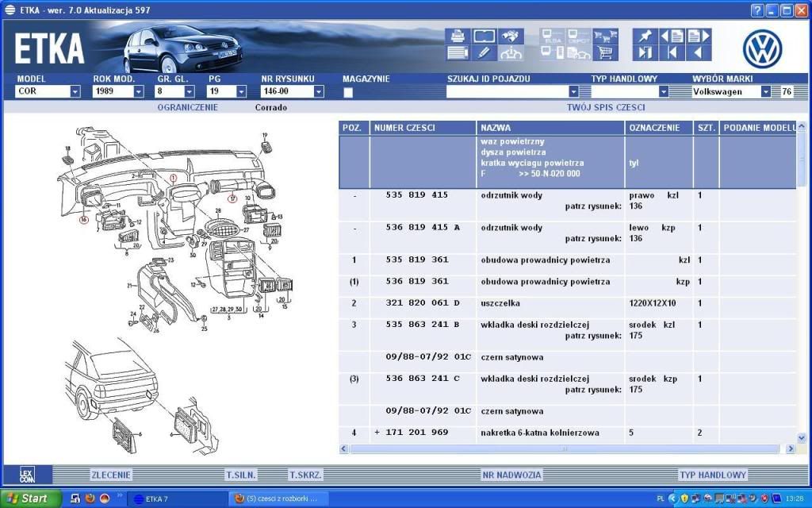Click the exit door icon

[645, 52]
